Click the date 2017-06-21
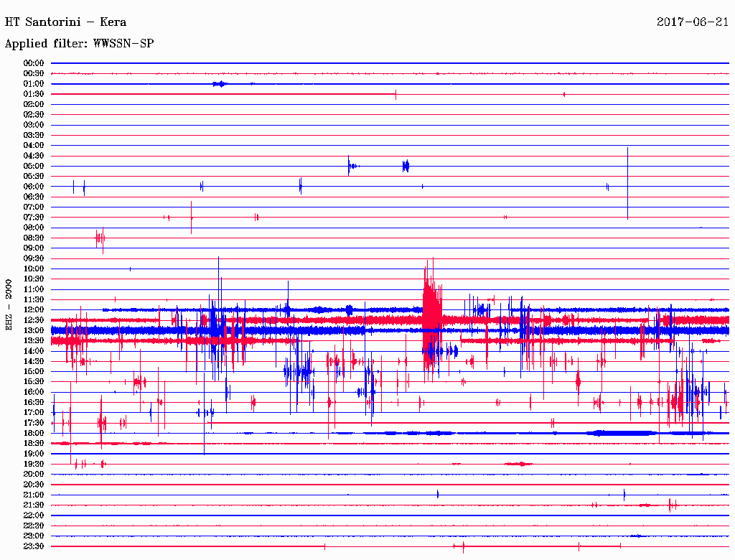The image size is (735, 560). 692,22
